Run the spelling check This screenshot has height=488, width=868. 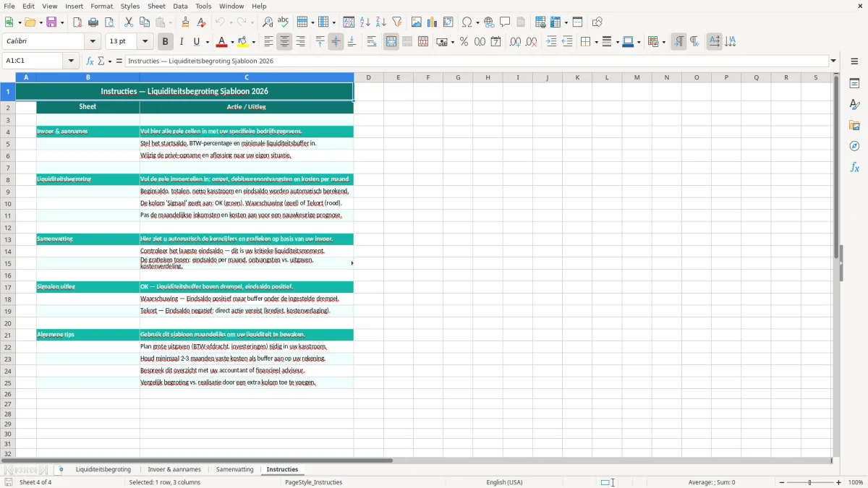284,22
